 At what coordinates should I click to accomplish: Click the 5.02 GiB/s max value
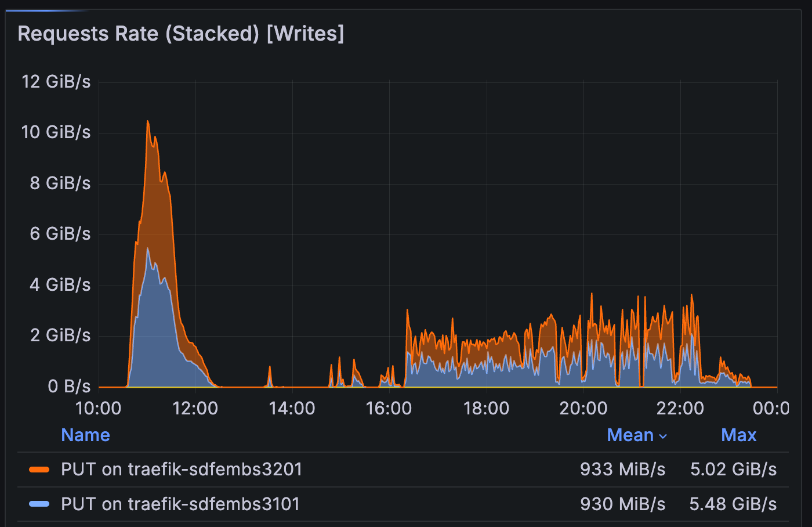coord(733,469)
